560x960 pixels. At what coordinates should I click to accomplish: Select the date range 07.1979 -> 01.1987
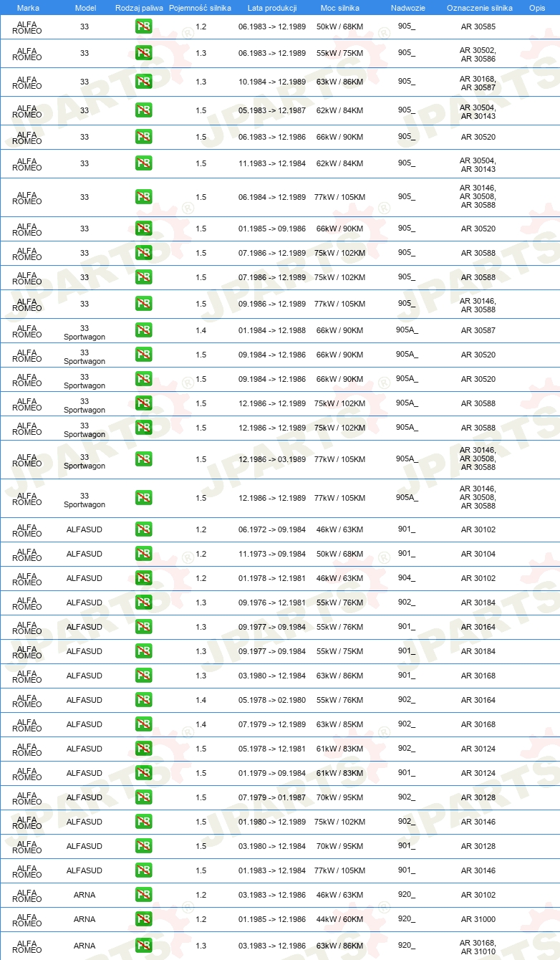(272, 797)
